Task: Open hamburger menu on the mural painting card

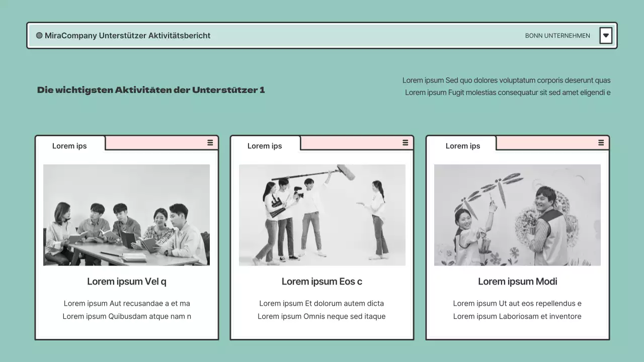Action: [601, 143]
